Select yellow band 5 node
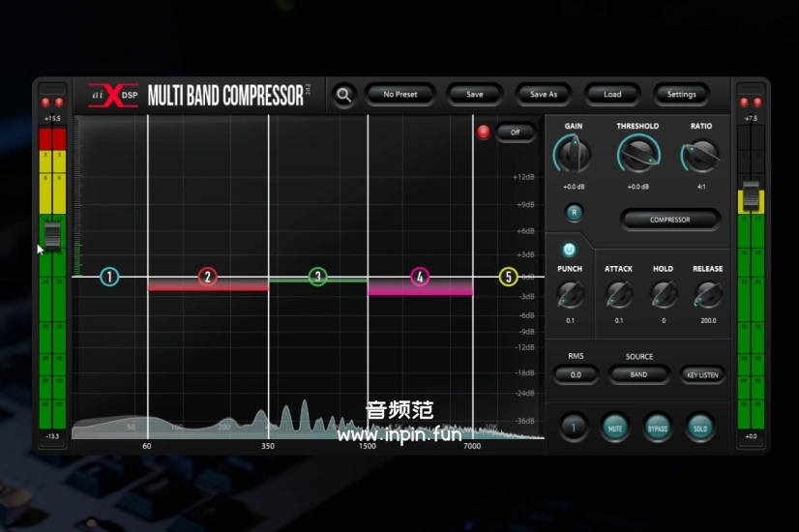Screen dimensions: 799x532 [508, 277]
